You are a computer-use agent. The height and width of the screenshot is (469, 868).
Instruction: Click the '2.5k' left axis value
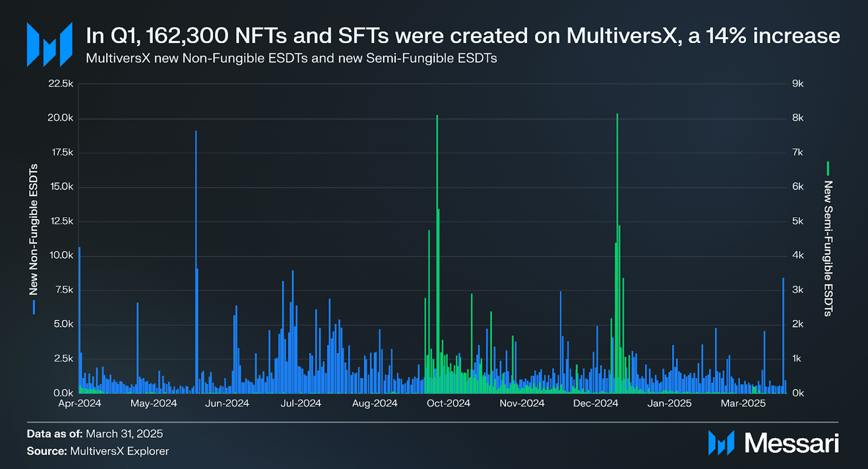pos(64,358)
